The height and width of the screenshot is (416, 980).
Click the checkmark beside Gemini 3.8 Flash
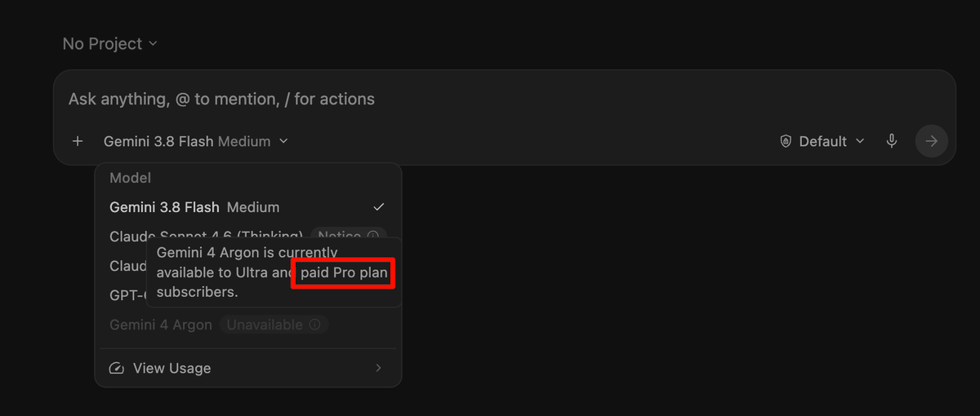[378, 207]
